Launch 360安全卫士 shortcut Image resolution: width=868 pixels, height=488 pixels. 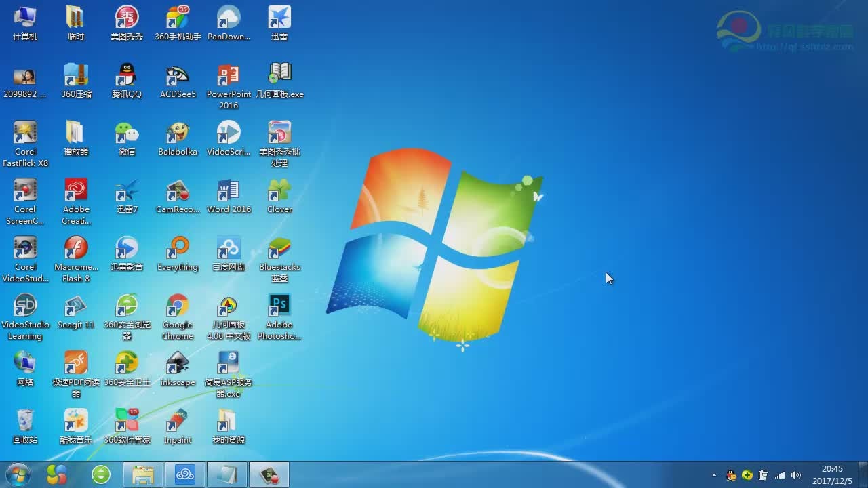tap(127, 369)
